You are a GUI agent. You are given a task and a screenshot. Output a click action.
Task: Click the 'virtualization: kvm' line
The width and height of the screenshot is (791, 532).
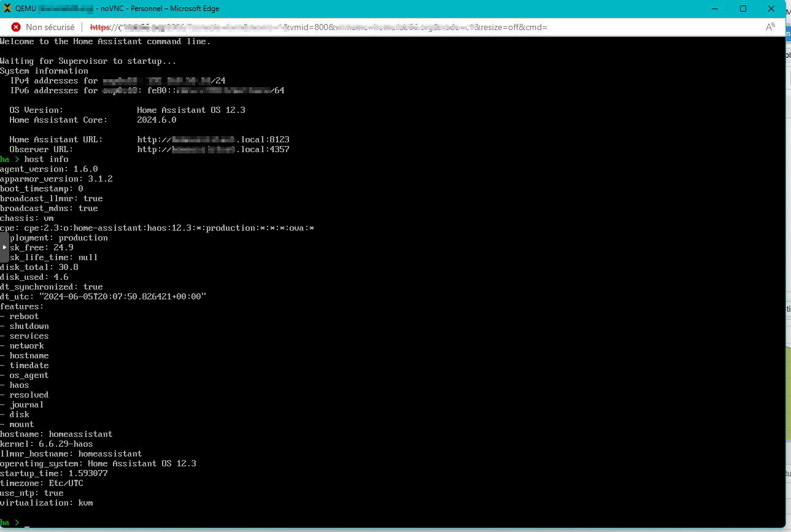[47, 503]
